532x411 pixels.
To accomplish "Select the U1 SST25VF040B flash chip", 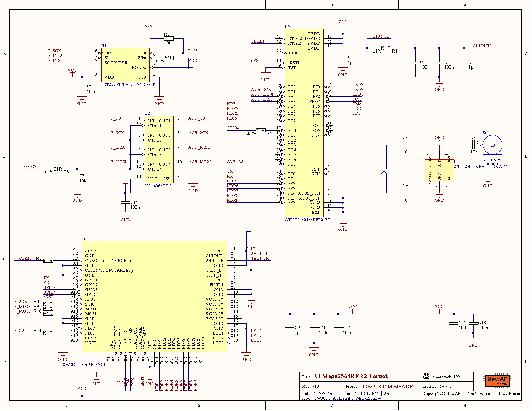I will pyautogui.click(x=125, y=65).
